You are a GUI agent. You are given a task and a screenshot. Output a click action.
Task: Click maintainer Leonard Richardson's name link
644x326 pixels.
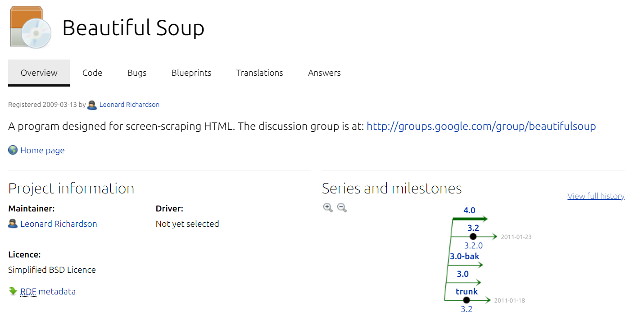point(59,223)
